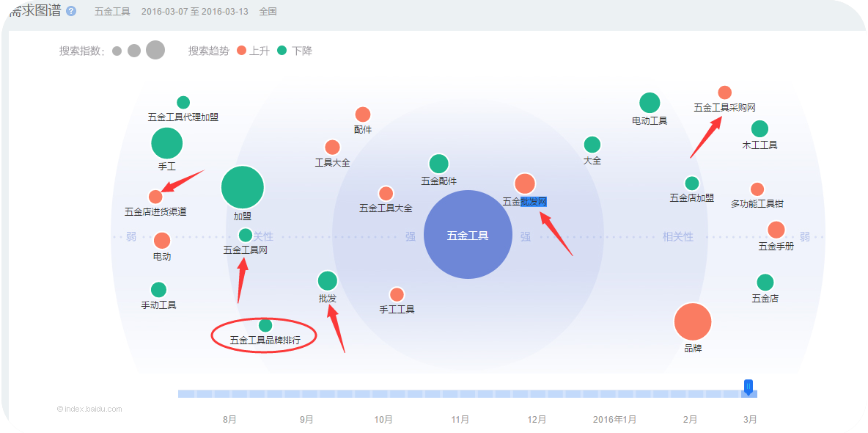Screen dimensions: 868x433
Task: Click the large orange 品牌 bubble
Action: [692, 321]
